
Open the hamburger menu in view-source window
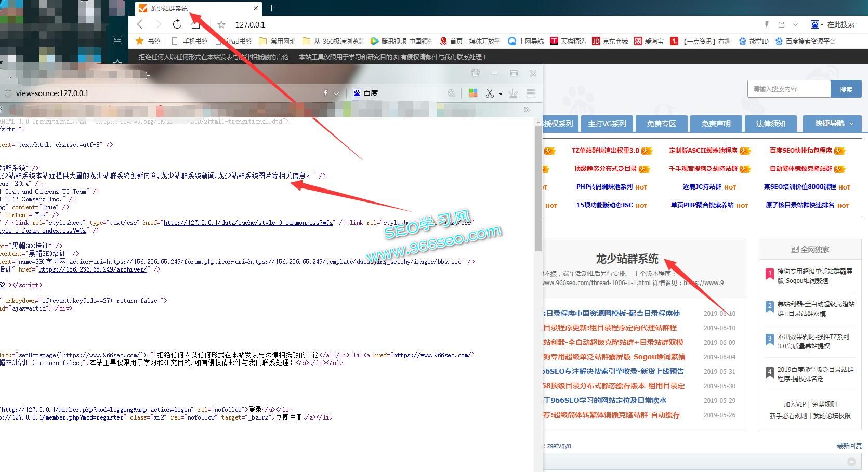[531, 93]
